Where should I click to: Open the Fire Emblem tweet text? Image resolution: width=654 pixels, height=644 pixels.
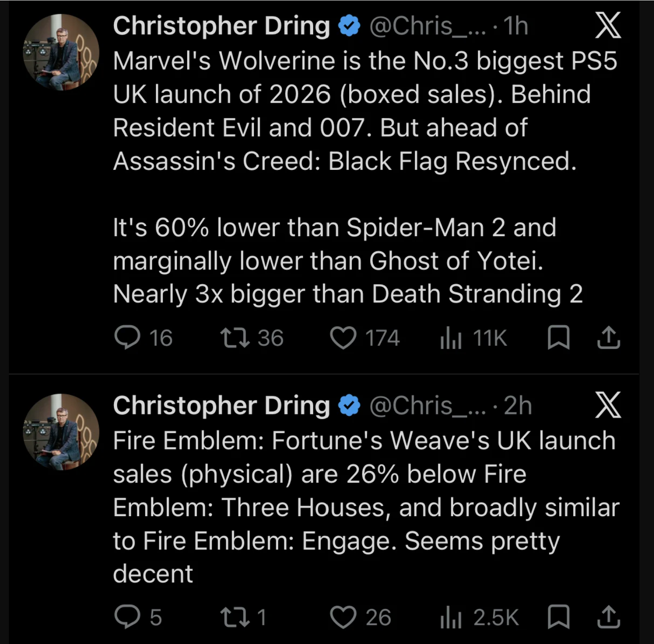point(366,507)
